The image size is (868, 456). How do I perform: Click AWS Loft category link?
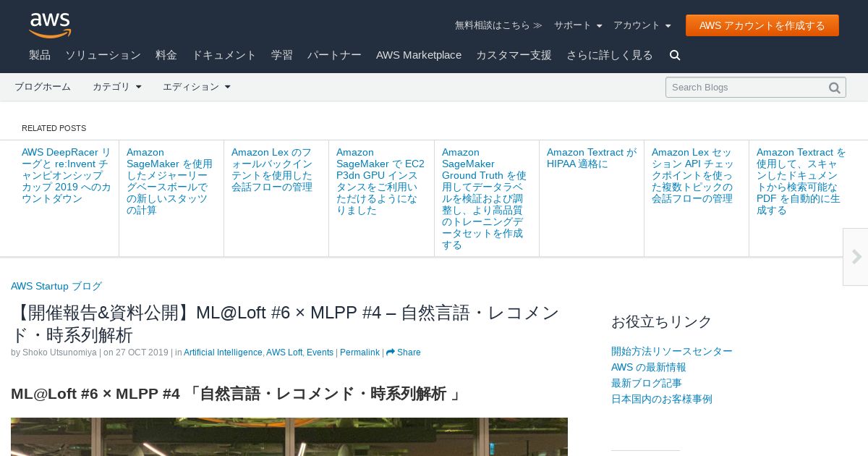(284, 352)
